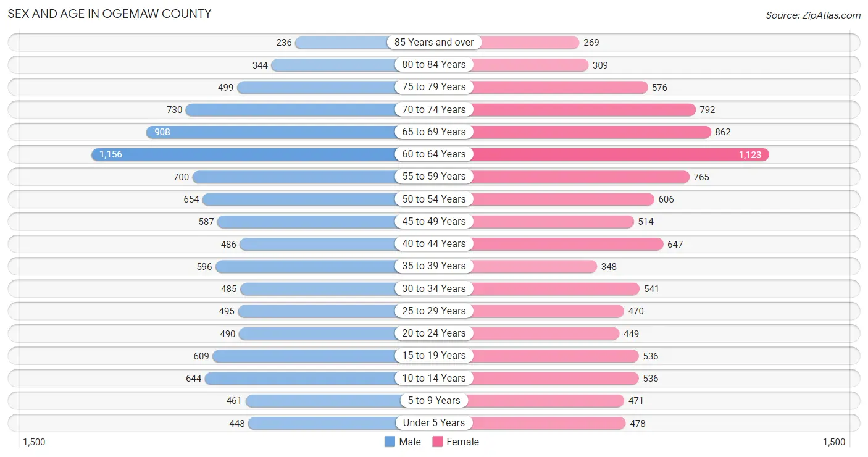Select the 40 to 44 Years label

(x=434, y=244)
